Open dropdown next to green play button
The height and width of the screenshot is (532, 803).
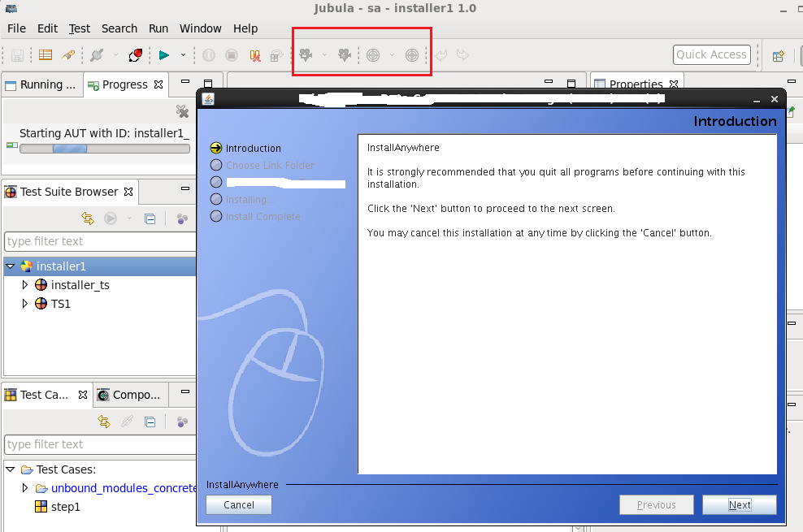coord(183,54)
